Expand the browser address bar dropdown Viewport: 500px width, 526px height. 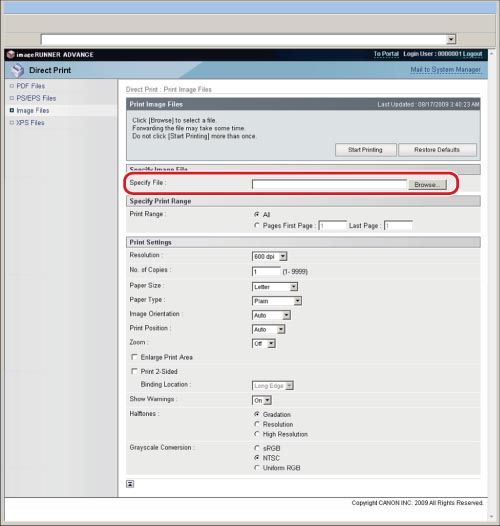click(451, 39)
